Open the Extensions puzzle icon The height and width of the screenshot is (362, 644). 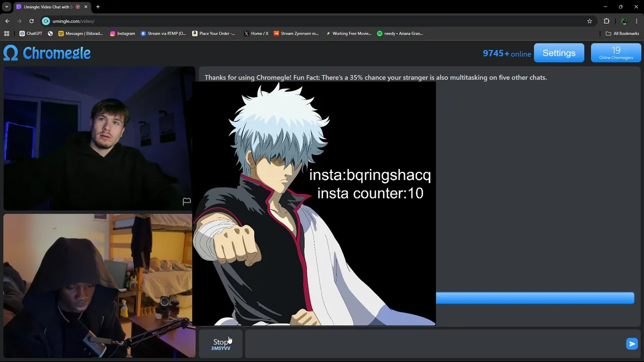(606, 21)
